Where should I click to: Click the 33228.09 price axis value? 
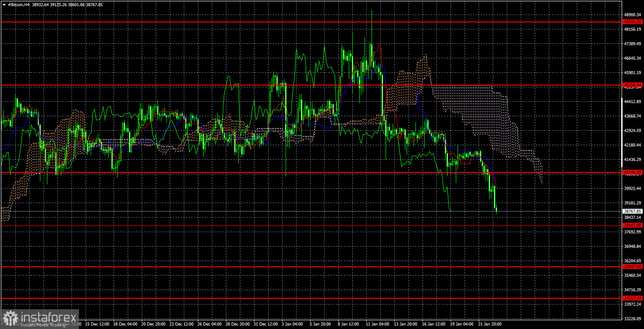pos(633,319)
